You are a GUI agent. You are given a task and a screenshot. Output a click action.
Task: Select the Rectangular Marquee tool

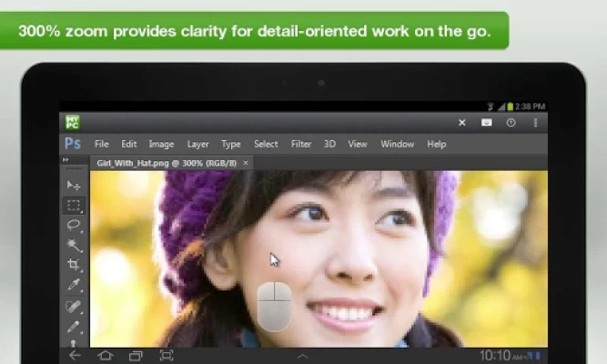[74, 206]
